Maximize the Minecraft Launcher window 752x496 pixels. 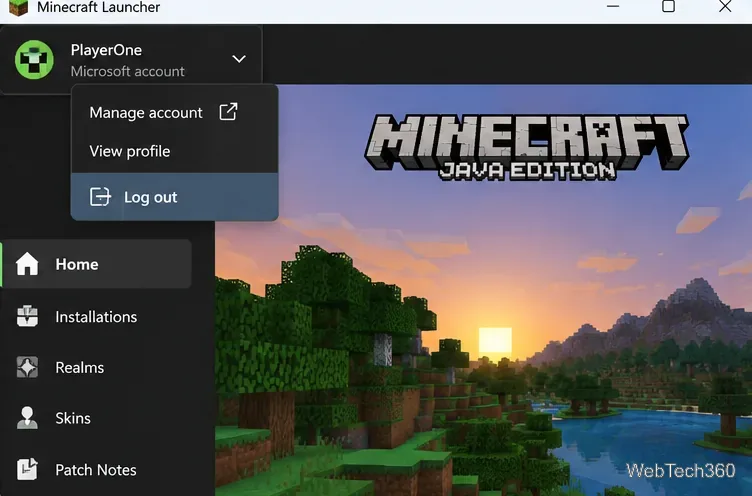pos(669,6)
